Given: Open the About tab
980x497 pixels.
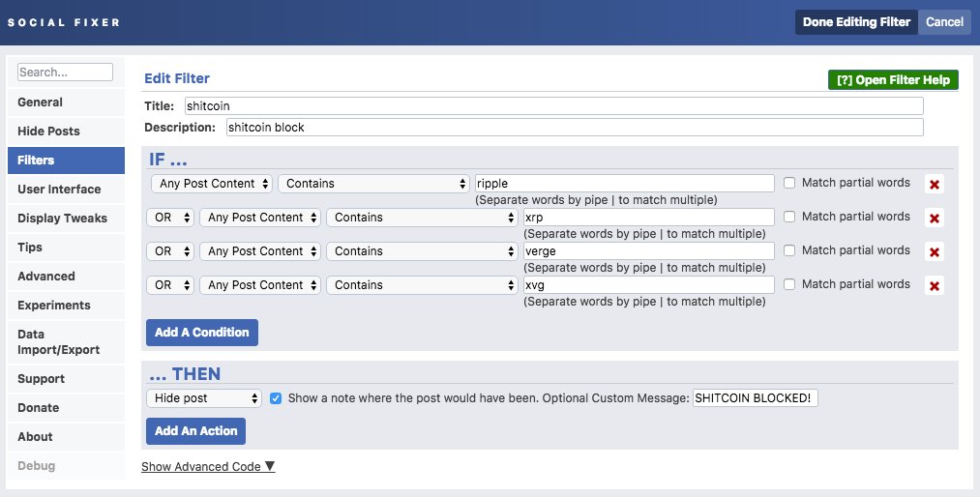Looking at the screenshot, I should [x=66, y=437].
